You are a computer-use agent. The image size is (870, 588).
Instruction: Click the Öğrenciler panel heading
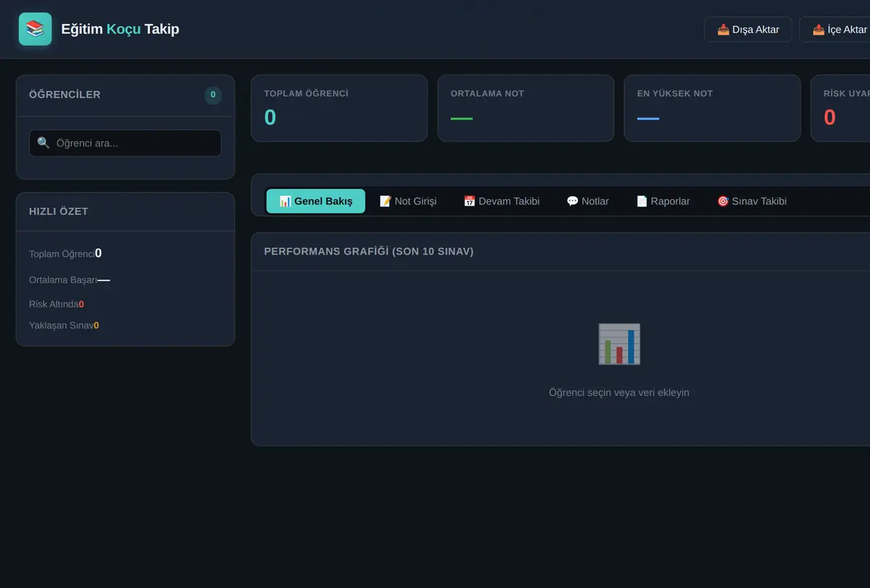coord(65,95)
